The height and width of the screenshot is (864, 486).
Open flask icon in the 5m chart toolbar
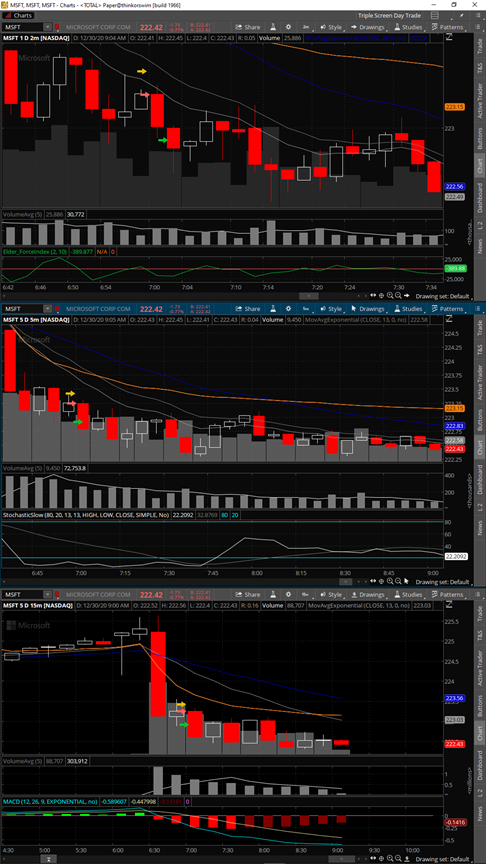(x=273, y=309)
